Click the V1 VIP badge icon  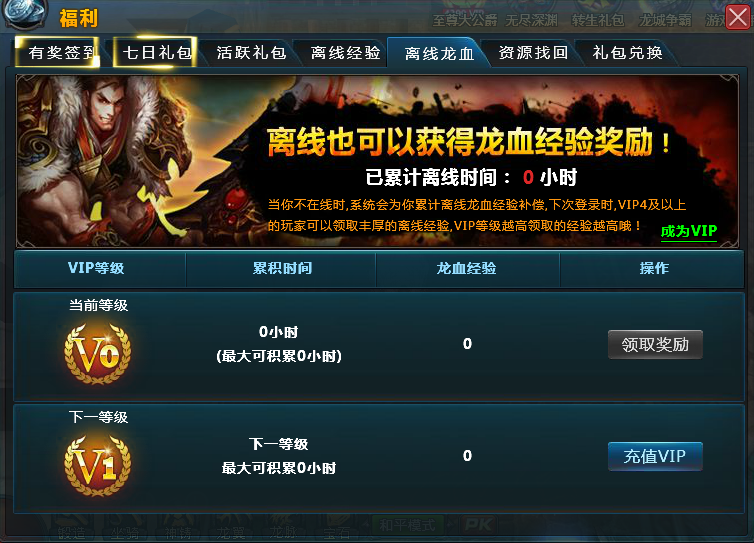pyautogui.click(x=98, y=466)
